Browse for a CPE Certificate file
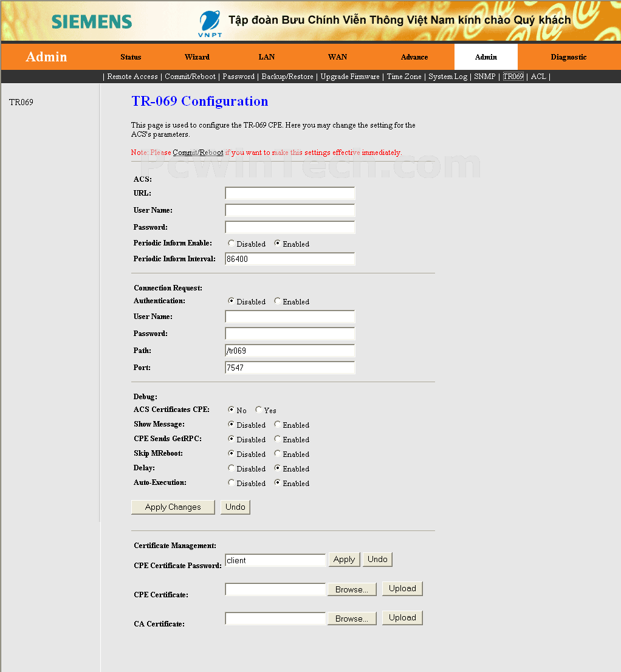Screen dimensions: 621x672 (x=352, y=589)
